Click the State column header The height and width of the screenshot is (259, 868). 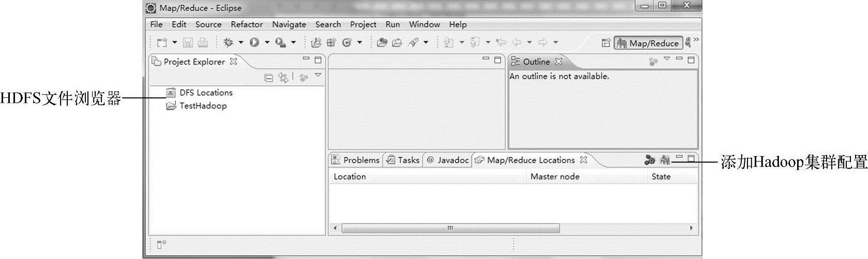click(x=672, y=177)
